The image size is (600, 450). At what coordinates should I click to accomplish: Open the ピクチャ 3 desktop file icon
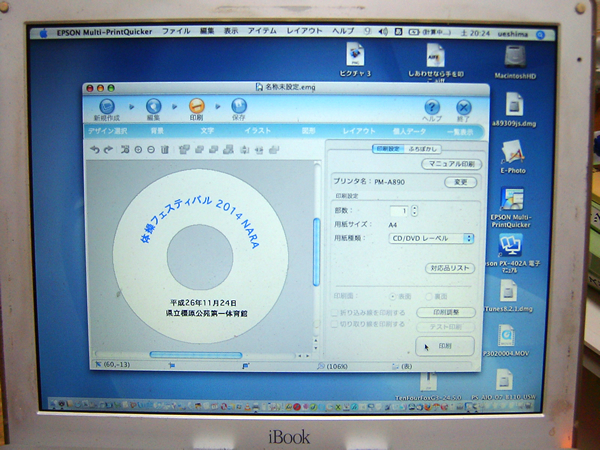tap(355, 54)
